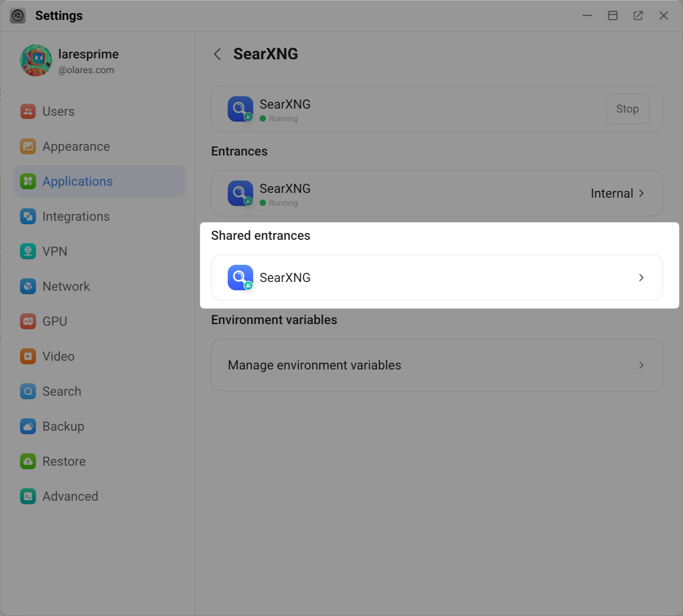Image resolution: width=683 pixels, height=616 pixels.
Task: Click the SearXNG app icon beside Stop button
Action: pyautogui.click(x=240, y=109)
